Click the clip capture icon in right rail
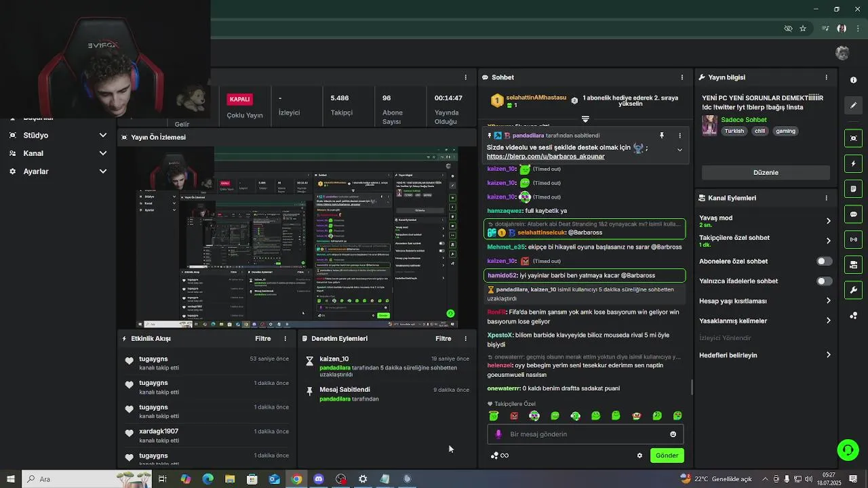Viewport: 868px width, 488px height. [x=853, y=138]
